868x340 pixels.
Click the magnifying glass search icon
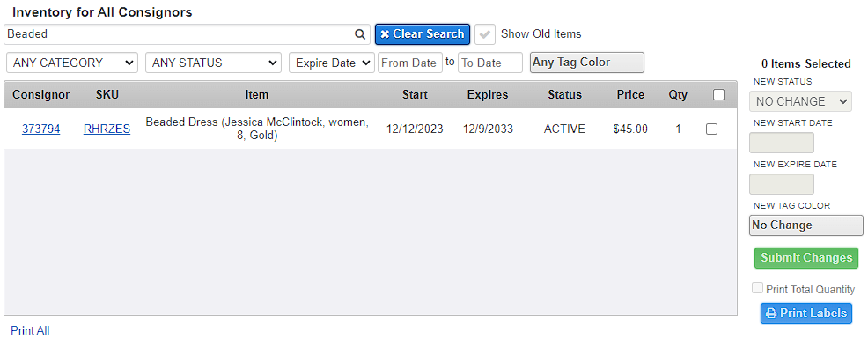point(360,34)
